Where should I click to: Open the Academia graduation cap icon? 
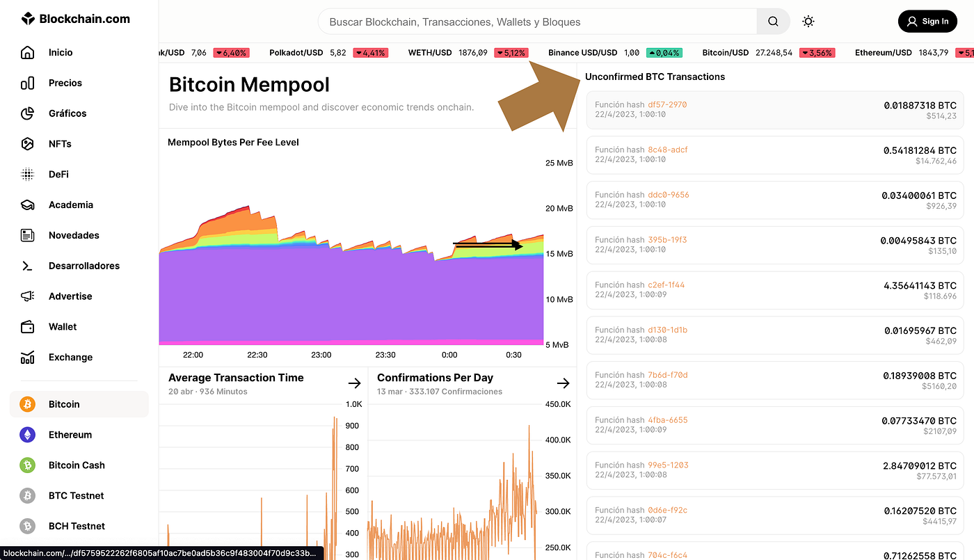pos(27,205)
